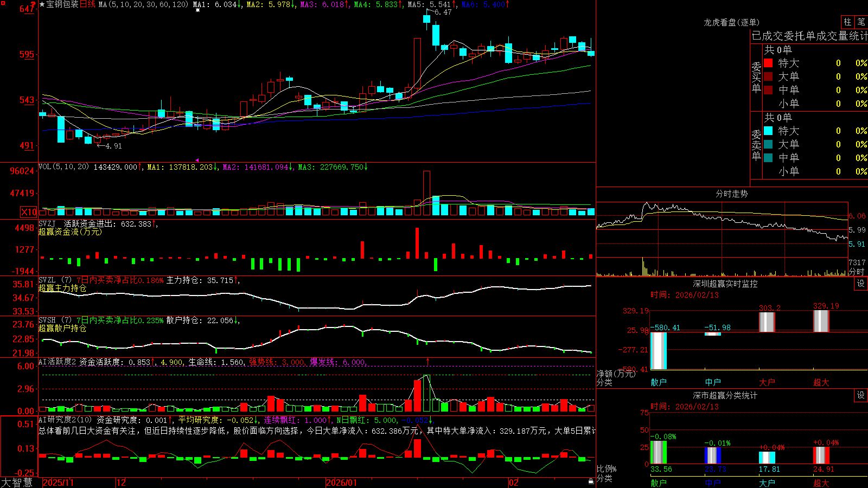This screenshot has height=488, width=868.
Task: Click the small magenta marker above the volume panel
Action: point(196,160)
